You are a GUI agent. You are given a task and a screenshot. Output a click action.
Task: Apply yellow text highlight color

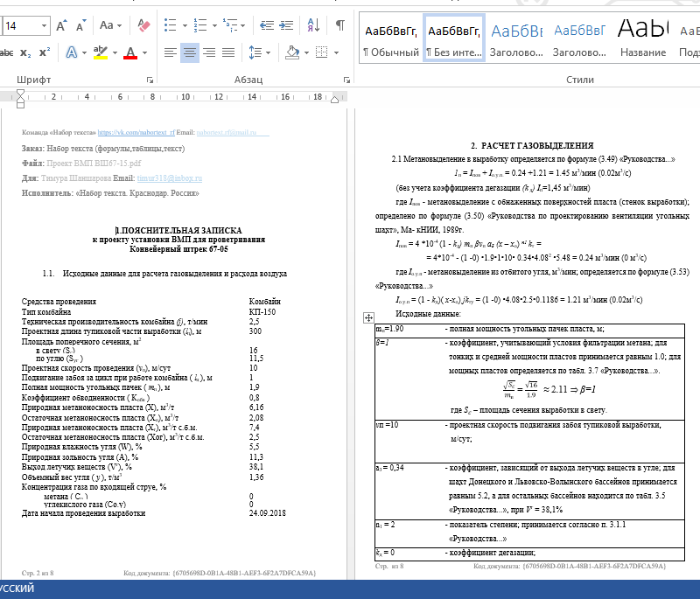pos(101,52)
